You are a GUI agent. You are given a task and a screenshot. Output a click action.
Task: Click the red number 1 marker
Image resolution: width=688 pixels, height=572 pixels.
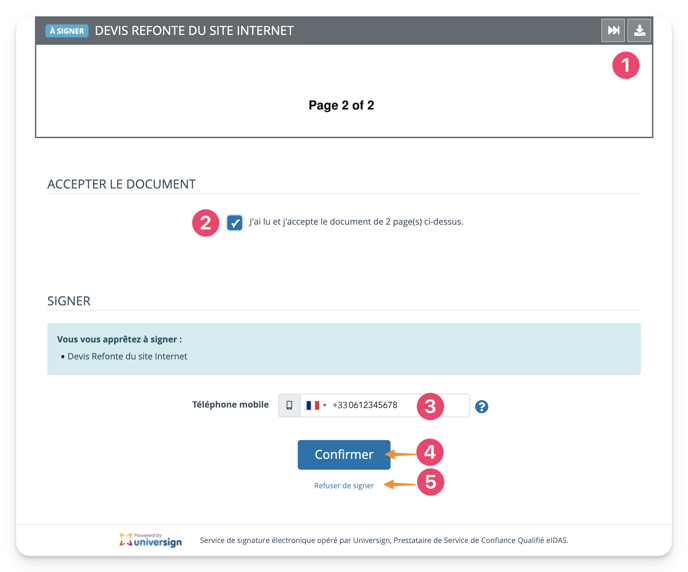tap(626, 66)
